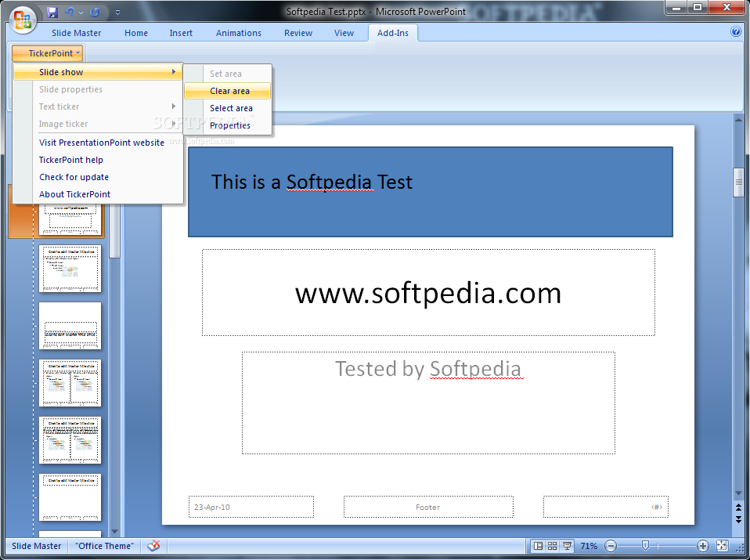This screenshot has width=750, height=560.
Task: Select the 23-Apr-10 date placeholder
Action: tap(251, 507)
